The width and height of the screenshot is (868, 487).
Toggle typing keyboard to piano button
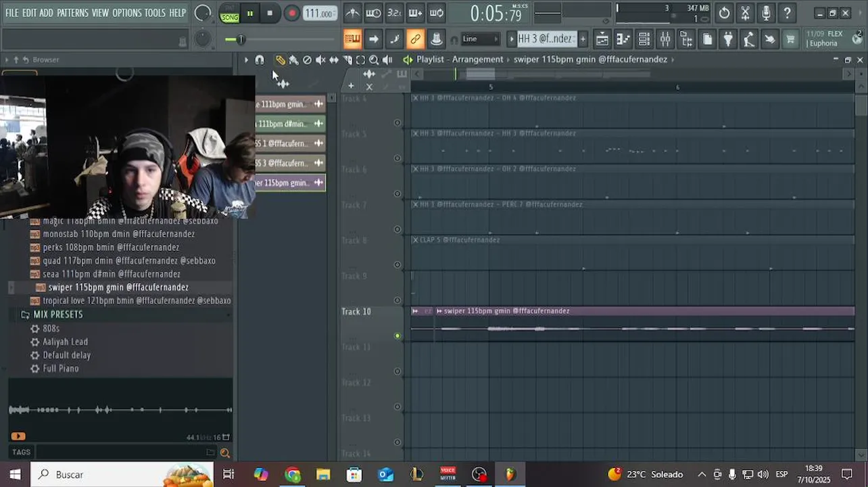click(352, 39)
